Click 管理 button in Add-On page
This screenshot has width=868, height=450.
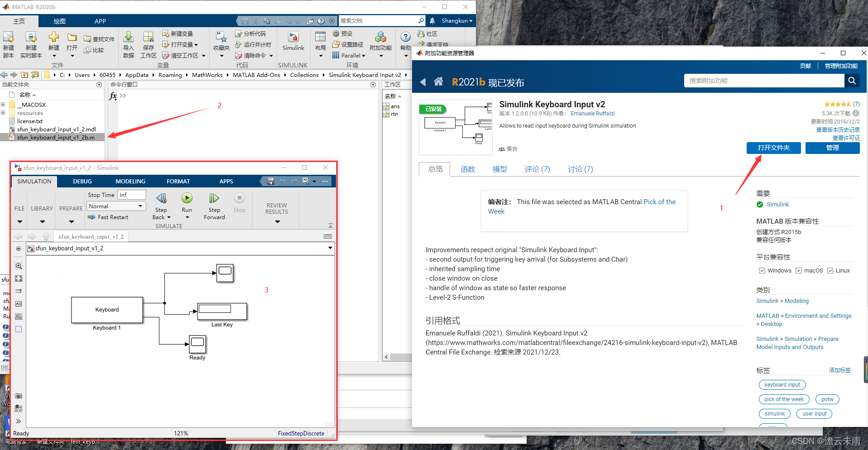[x=832, y=148]
